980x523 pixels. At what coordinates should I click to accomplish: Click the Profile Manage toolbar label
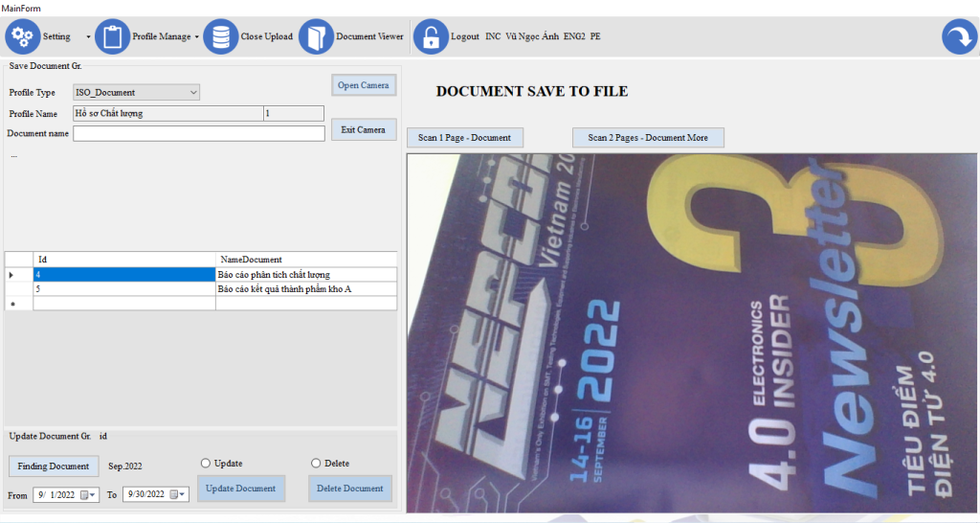(x=161, y=36)
